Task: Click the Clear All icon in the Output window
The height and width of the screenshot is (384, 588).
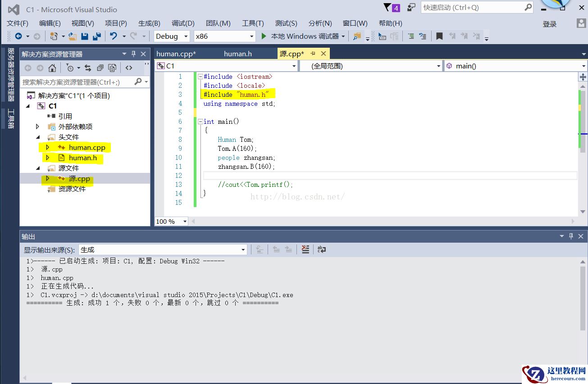Action: point(305,249)
